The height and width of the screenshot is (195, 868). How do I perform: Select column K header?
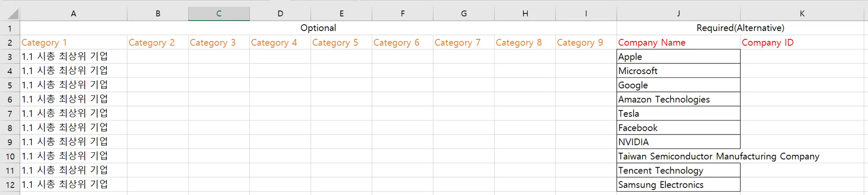click(802, 14)
